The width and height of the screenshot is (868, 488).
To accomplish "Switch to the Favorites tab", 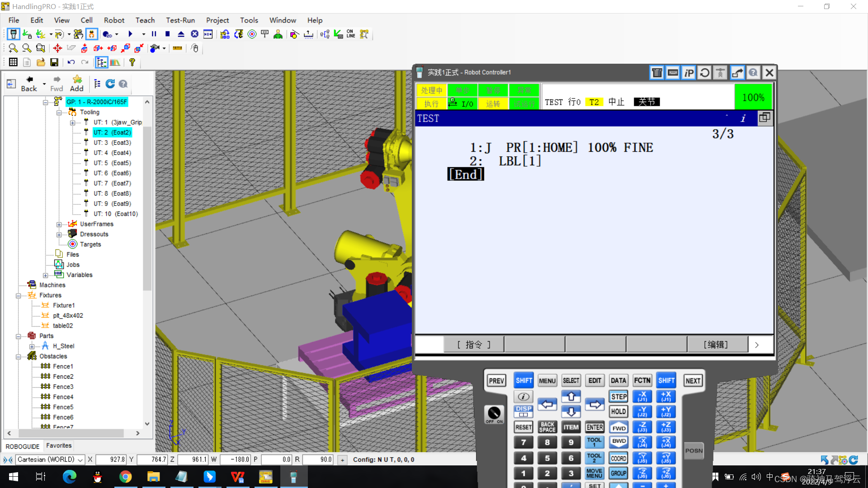I will [59, 446].
